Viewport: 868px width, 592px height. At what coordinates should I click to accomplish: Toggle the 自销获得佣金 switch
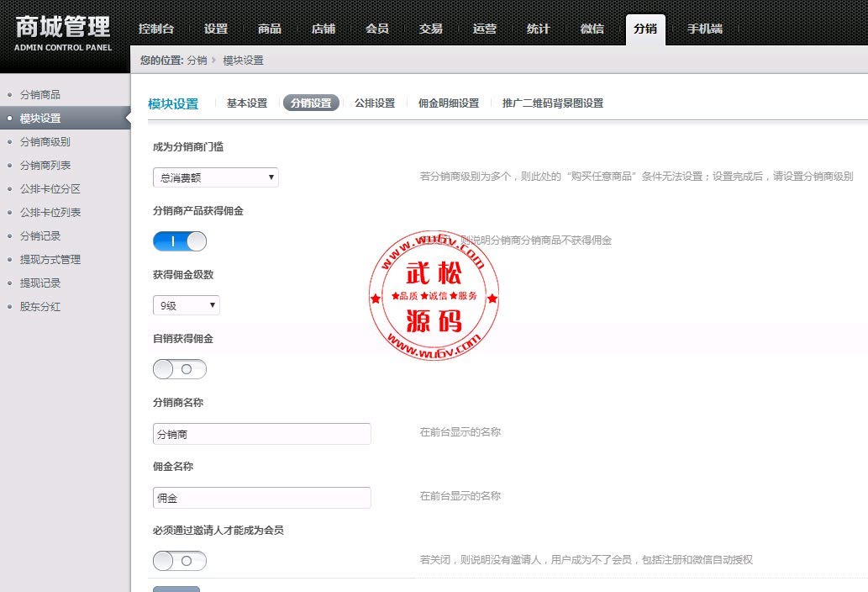click(x=180, y=369)
